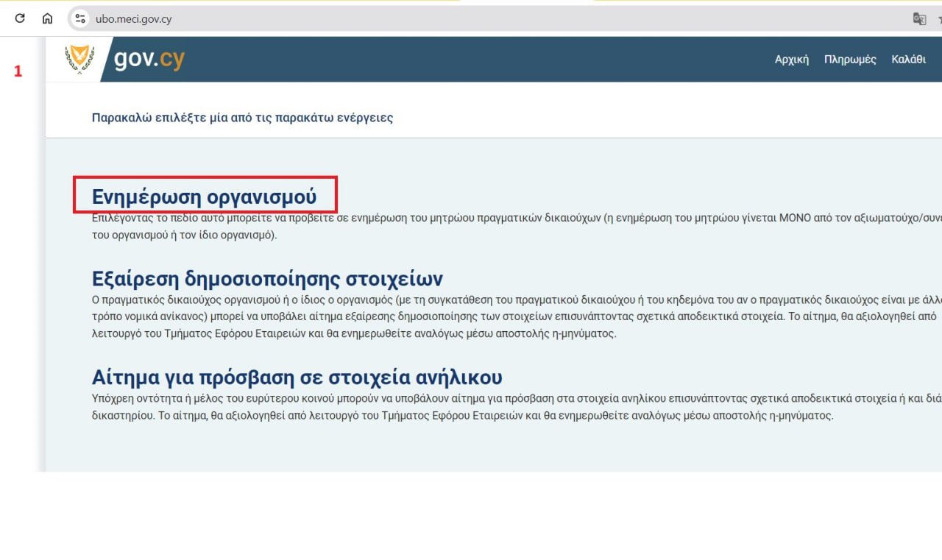
Task: Select the Ενημέρωση οργανισμού option
Action: [204, 196]
